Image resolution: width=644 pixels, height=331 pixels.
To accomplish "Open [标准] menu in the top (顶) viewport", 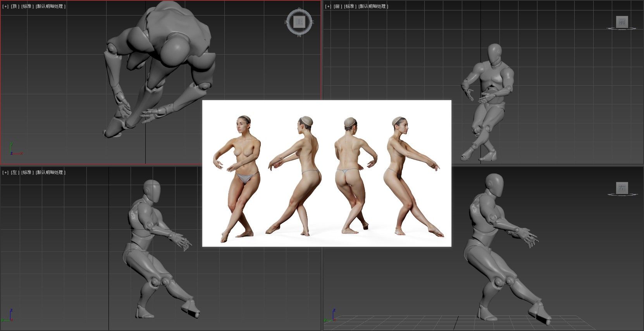I will coord(27,6).
